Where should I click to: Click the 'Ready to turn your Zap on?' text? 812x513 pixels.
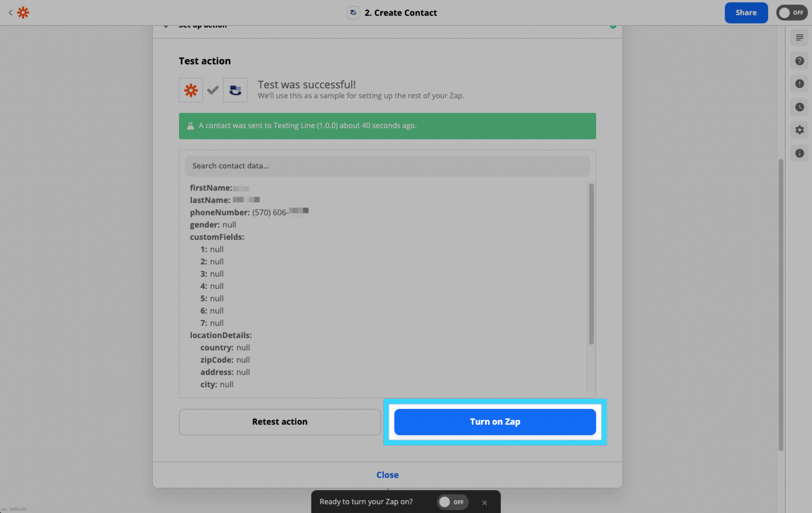tap(366, 502)
